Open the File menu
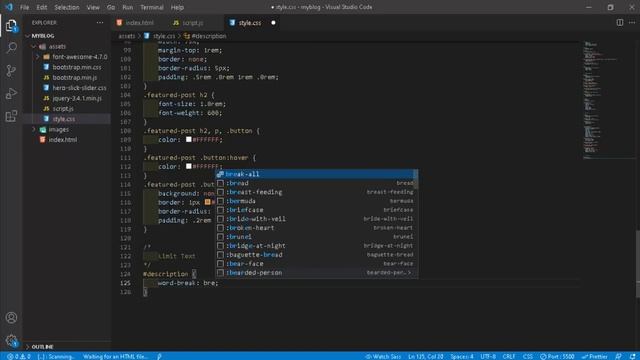This screenshot has height=360, width=640. click(x=24, y=7)
